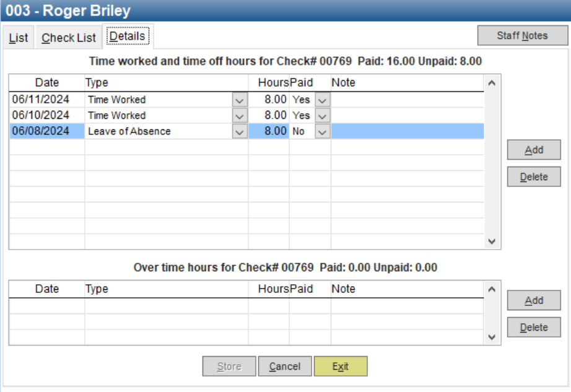Click Add in the overtime section
Viewport: 571px width, 392px height.
(533, 300)
